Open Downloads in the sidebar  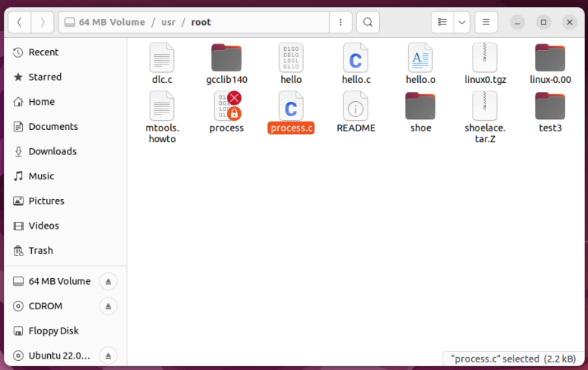tap(65, 151)
